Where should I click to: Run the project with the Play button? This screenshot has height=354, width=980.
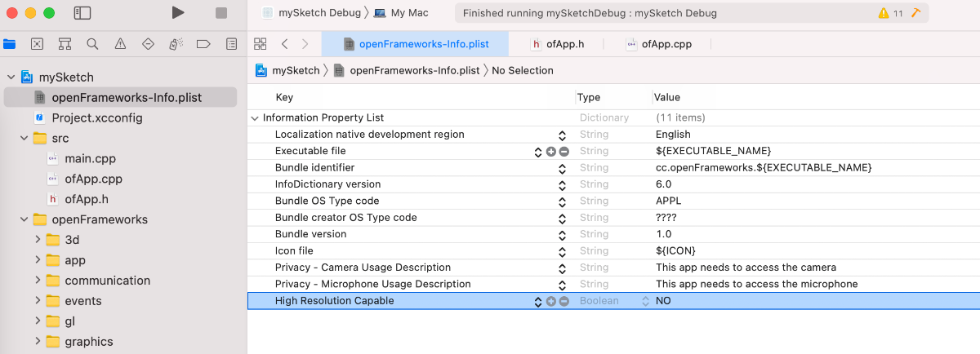tap(178, 13)
